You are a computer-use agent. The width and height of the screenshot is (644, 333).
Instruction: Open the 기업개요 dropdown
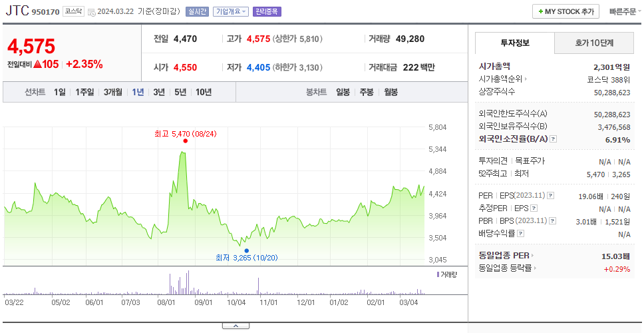coord(231,11)
